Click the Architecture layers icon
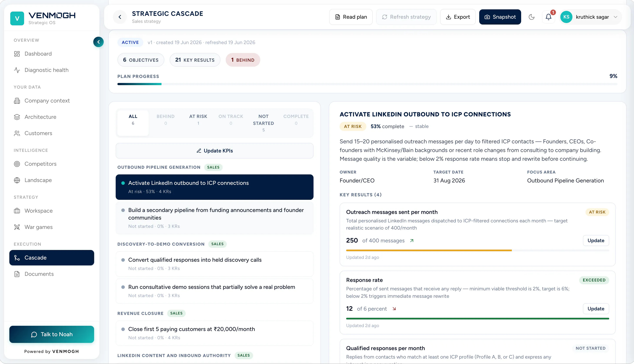634x364 pixels. coord(17,117)
